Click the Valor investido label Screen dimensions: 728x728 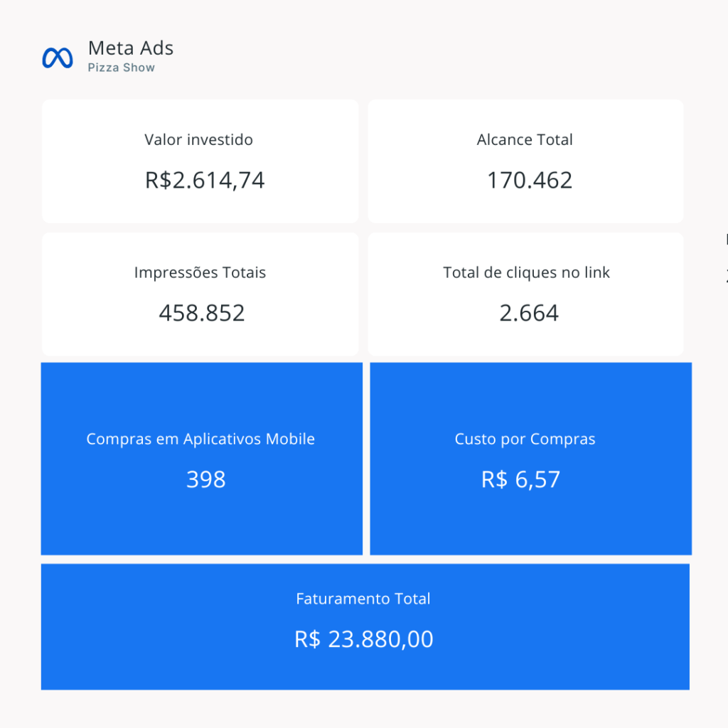tap(199, 140)
